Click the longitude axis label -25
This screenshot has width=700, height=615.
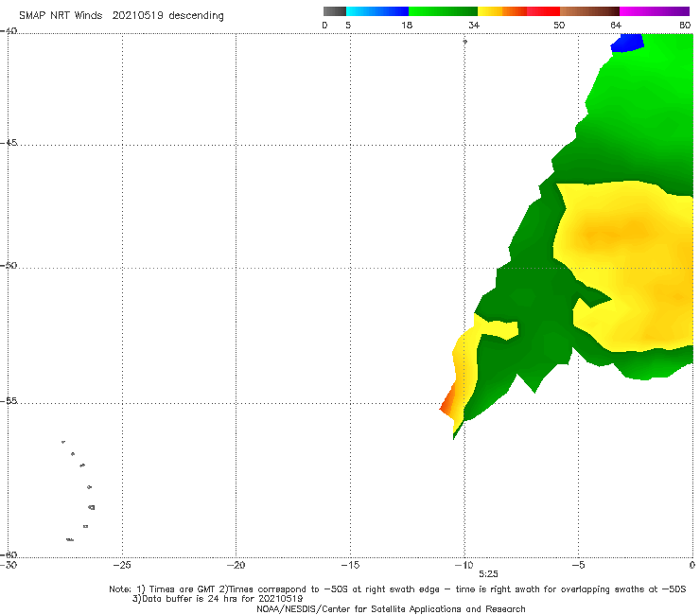point(122,565)
